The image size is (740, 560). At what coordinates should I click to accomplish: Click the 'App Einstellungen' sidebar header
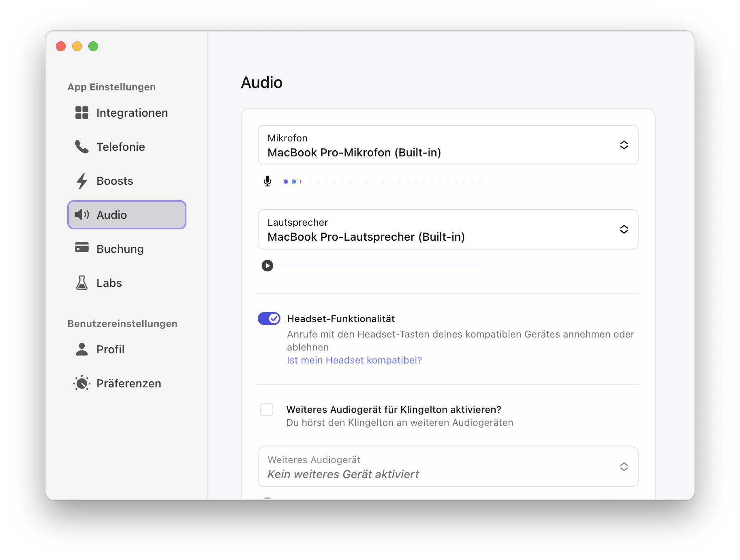click(112, 87)
